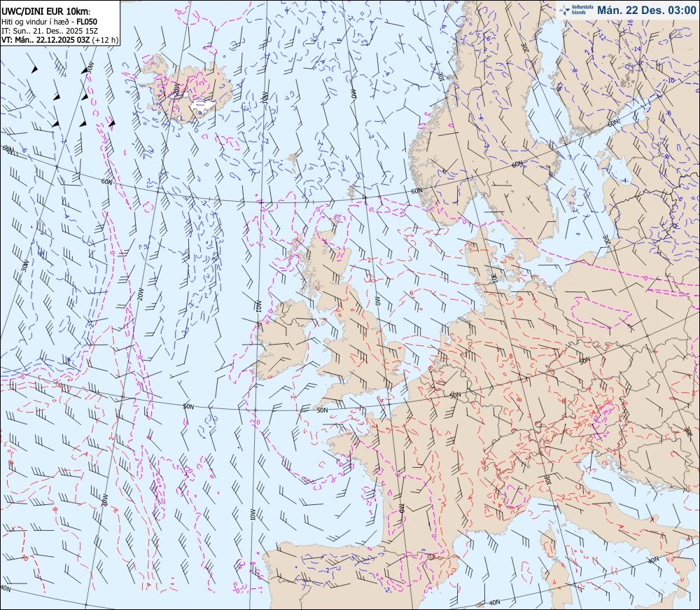The image size is (700, 610).
Task: Click the blue '-14' isotherm label
Action: [636, 49]
